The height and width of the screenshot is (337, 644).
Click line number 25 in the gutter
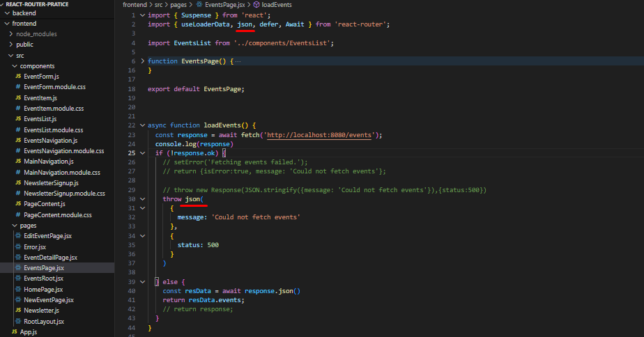[131, 152]
